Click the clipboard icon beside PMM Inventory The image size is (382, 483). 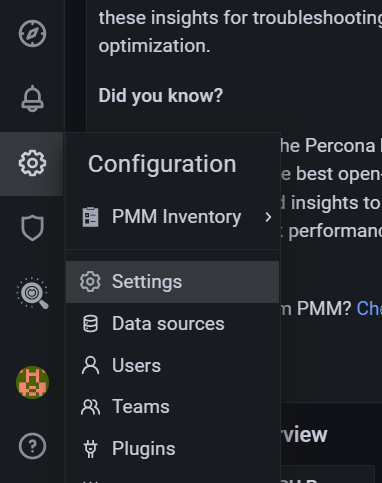coord(90,217)
